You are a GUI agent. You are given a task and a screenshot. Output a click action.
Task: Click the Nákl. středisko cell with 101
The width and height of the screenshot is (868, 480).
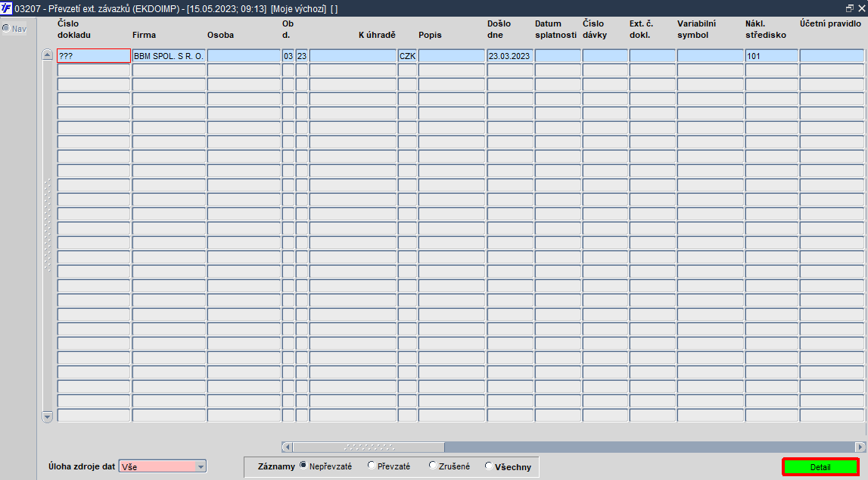(x=772, y=56)
